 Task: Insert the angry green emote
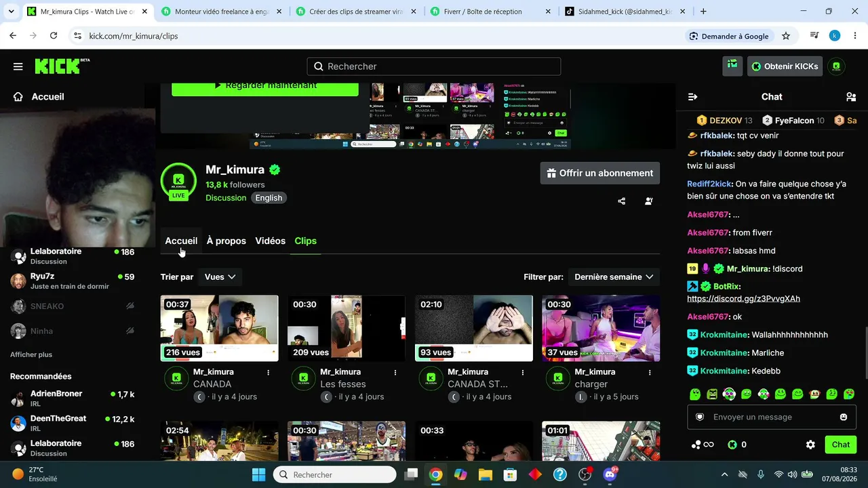712,394
